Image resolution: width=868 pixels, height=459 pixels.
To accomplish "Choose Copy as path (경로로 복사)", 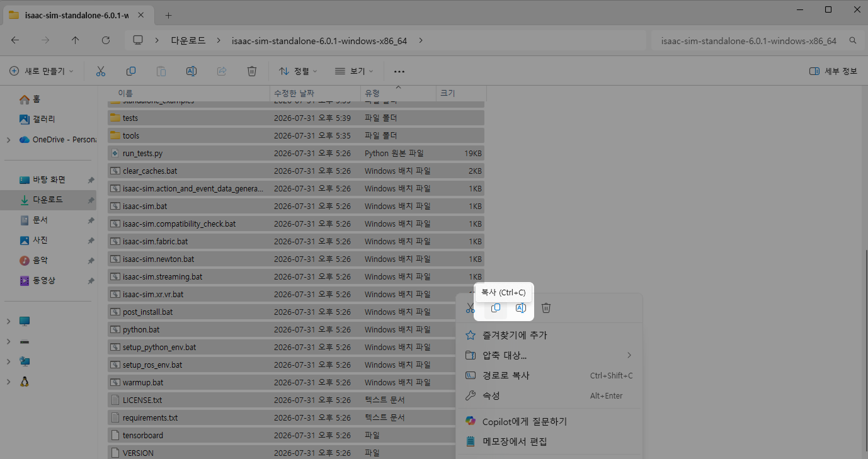I will pos(549,375).
